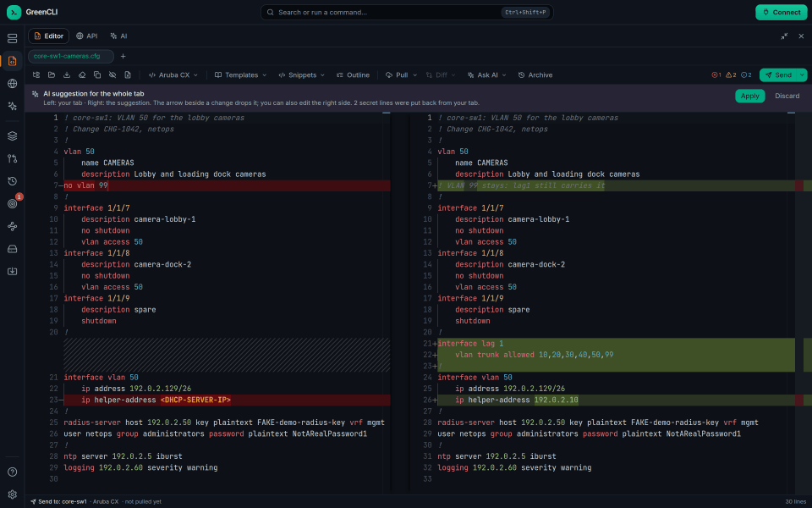Open the Diff dropdown
The image size is (812, 508).
(x=441, y=75)
